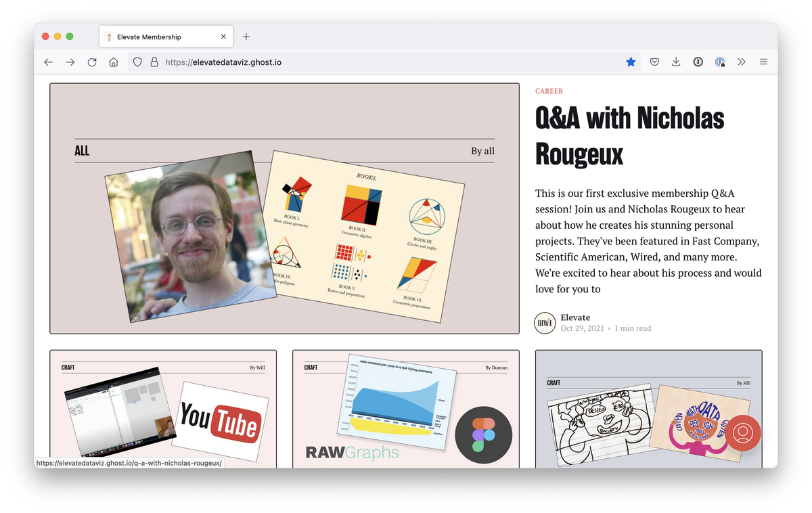
Task: Open a new browser tab
Action: pos(246,37)
